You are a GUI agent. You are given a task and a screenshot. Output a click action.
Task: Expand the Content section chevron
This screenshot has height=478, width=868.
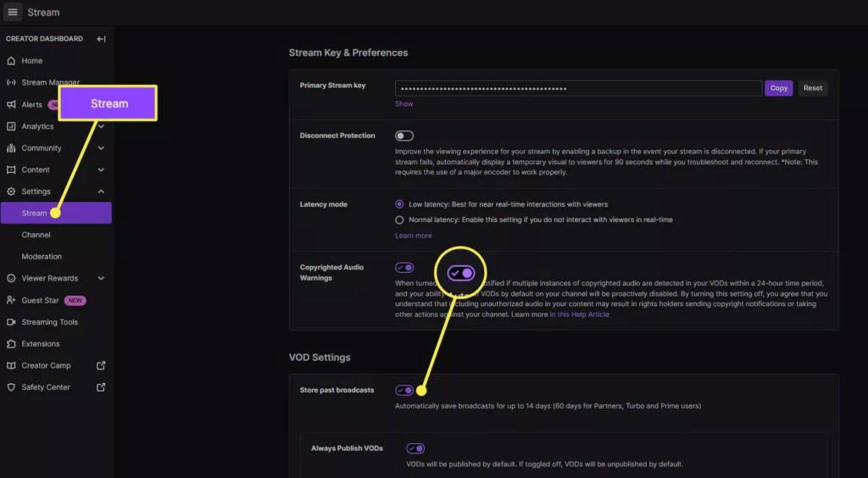click(x=101, y=170)
